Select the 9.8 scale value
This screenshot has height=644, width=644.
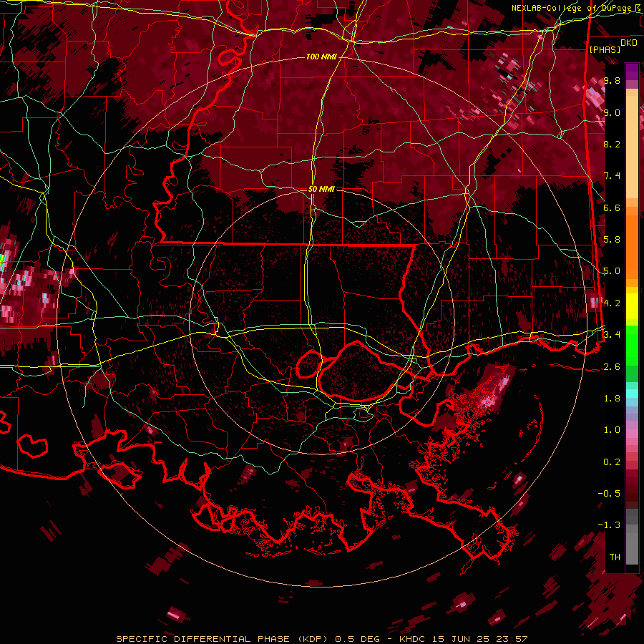point(612,80)
